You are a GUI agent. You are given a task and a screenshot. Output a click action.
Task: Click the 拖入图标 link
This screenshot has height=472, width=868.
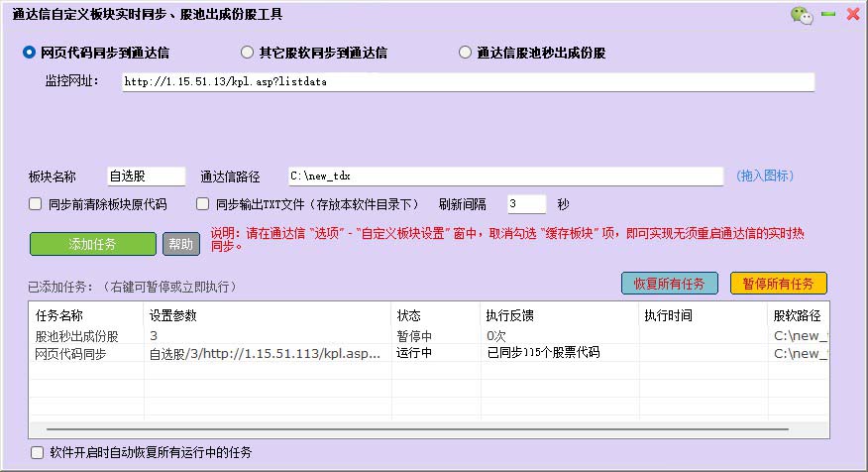click(x=764, y=176)
